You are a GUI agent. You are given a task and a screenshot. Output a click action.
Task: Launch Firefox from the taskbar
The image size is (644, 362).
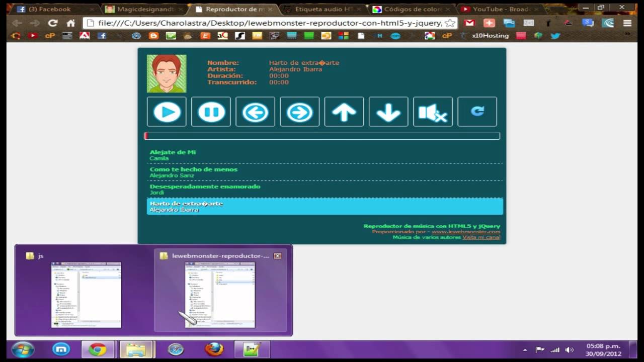(x=214, y=349)
